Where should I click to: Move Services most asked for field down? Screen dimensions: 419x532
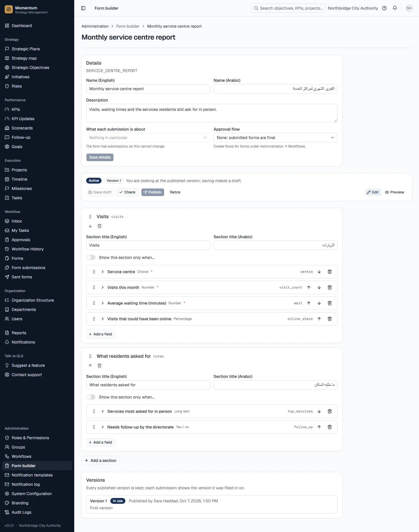click(x=319, y=411)
